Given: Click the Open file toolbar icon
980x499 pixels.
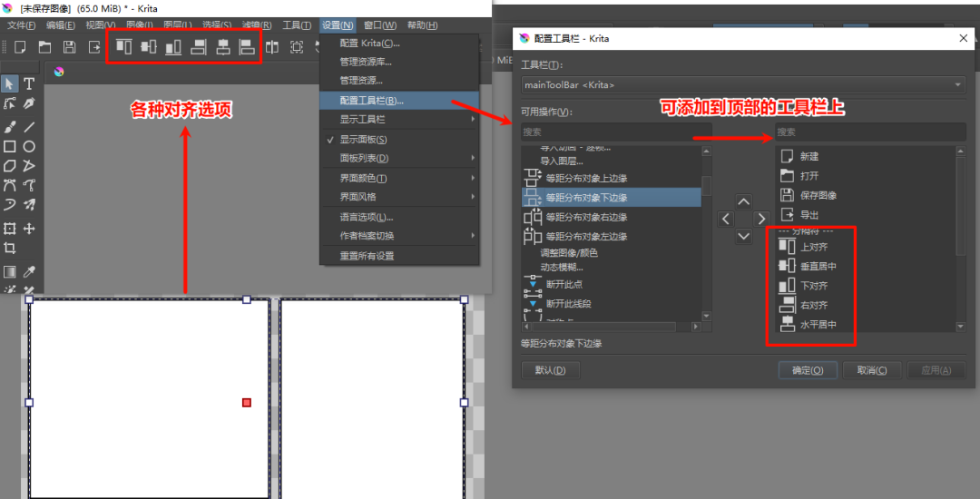Looking at the screenshot, I should (x=45, y=47).
